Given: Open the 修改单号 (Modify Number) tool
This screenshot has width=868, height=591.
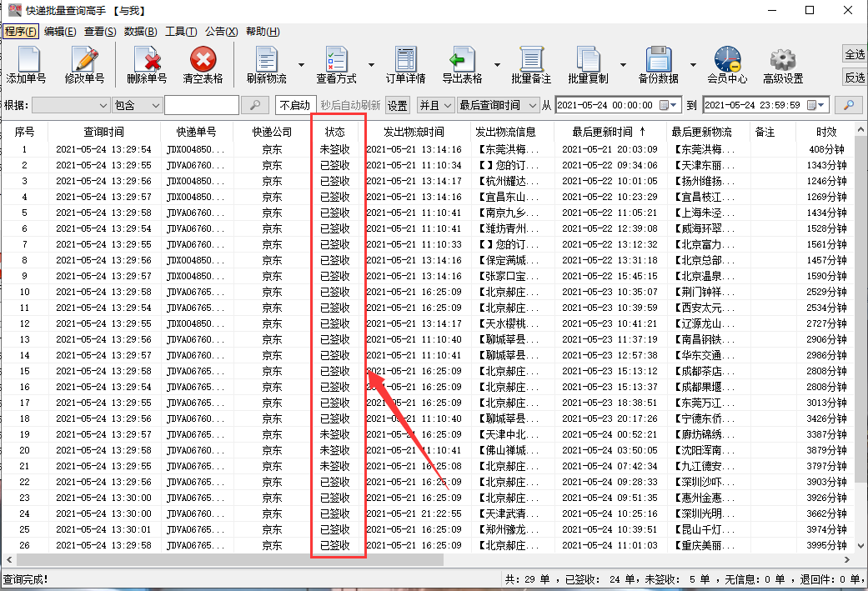Looking at the screenshot, I should coord(83,65).
